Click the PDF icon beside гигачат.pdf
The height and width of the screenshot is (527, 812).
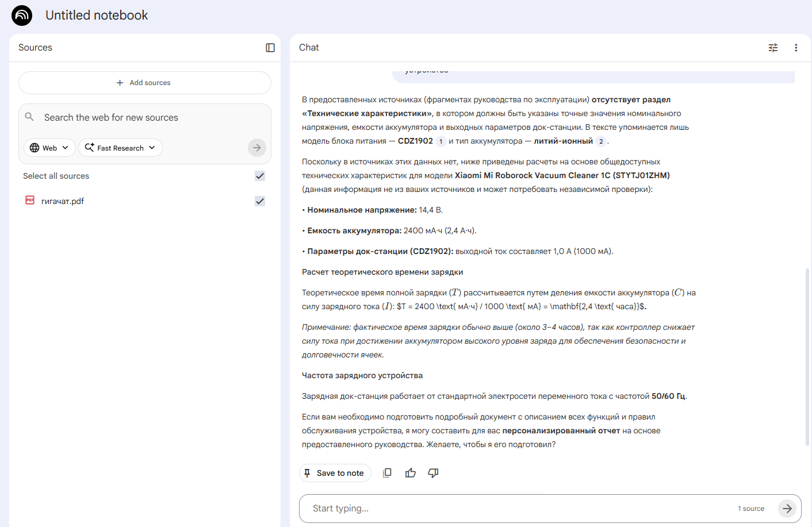[29, 201]
